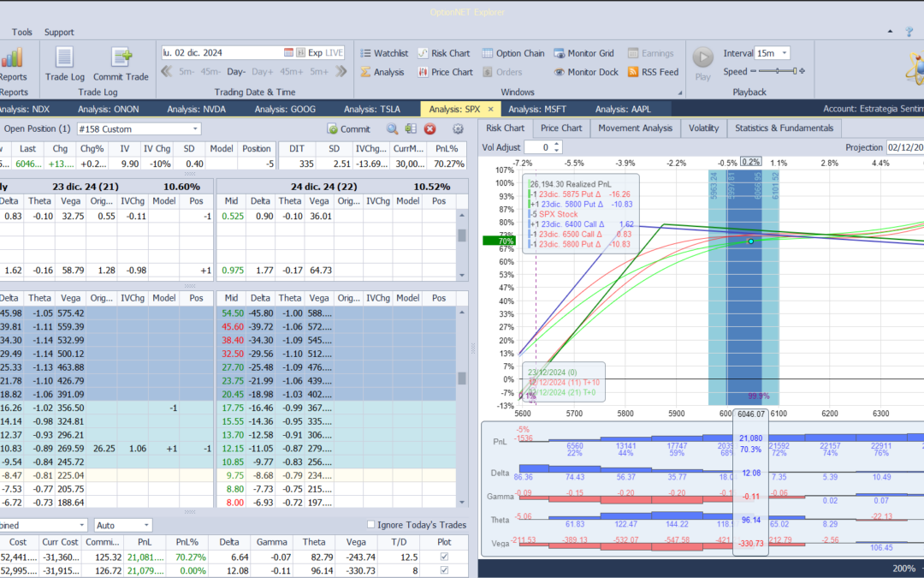The width and height of the screenshot is (924, 578).
Task: Open the Monitor Grid window
Action: click(584, 53)
